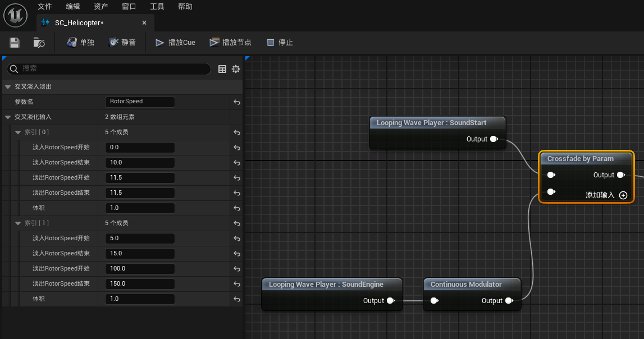Open the 帮助 menu
Screen dimensions: 644x339
(x=185, y=7)
